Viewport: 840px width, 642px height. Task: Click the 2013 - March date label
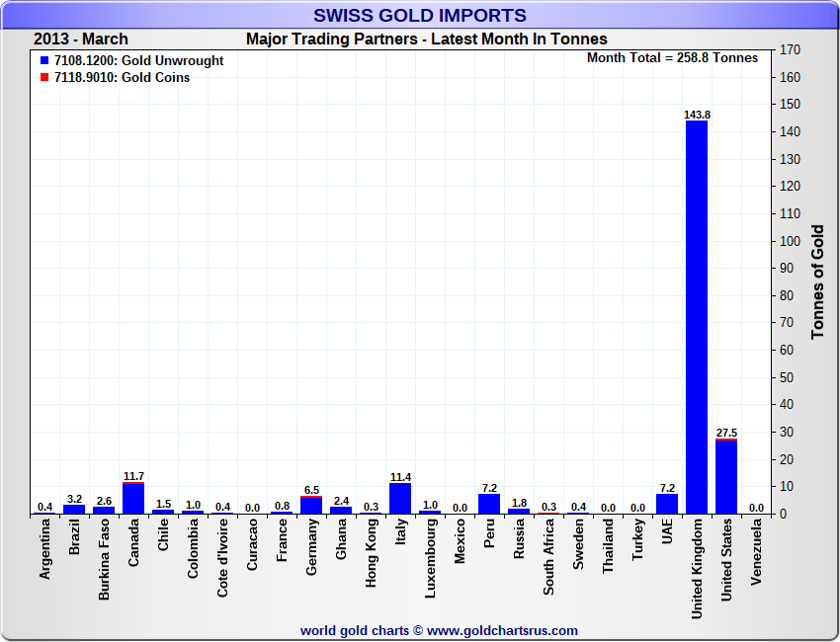(80, 40)
